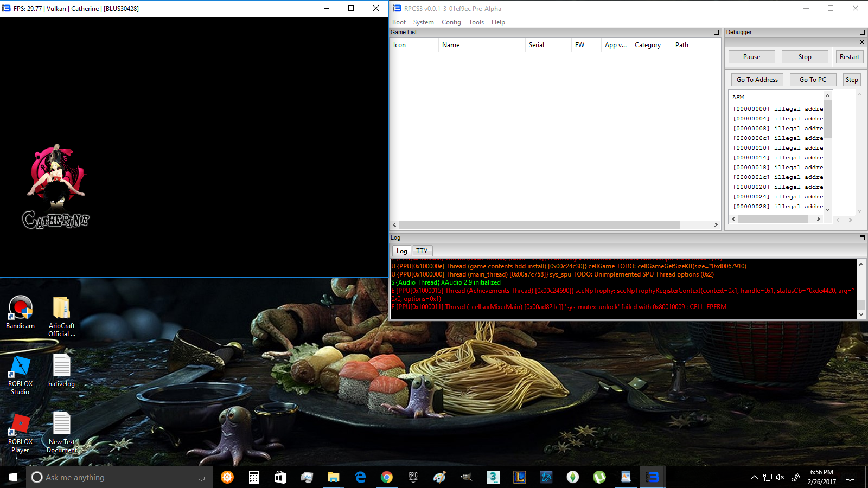Launch Microsoft Edge from the taskbar
This screenshot has height=488, width=868.
[x=360, y=477]
